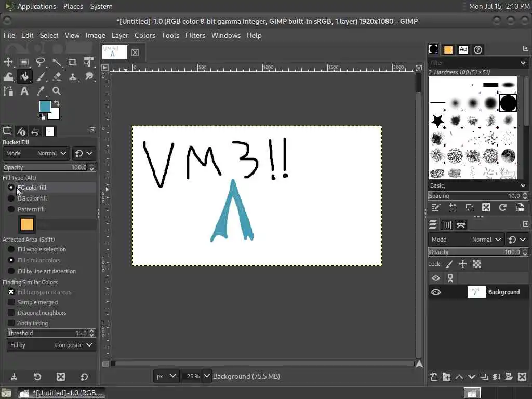This screenshot has height=399, width=532.
Task: Select FG color fill radio button
Action: pos(11,187)
